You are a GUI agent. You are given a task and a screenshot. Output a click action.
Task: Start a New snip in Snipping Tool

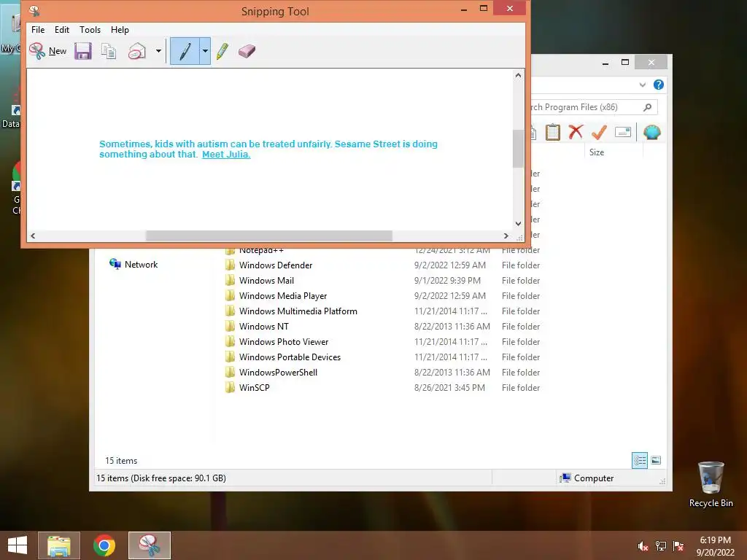[47, 51]
